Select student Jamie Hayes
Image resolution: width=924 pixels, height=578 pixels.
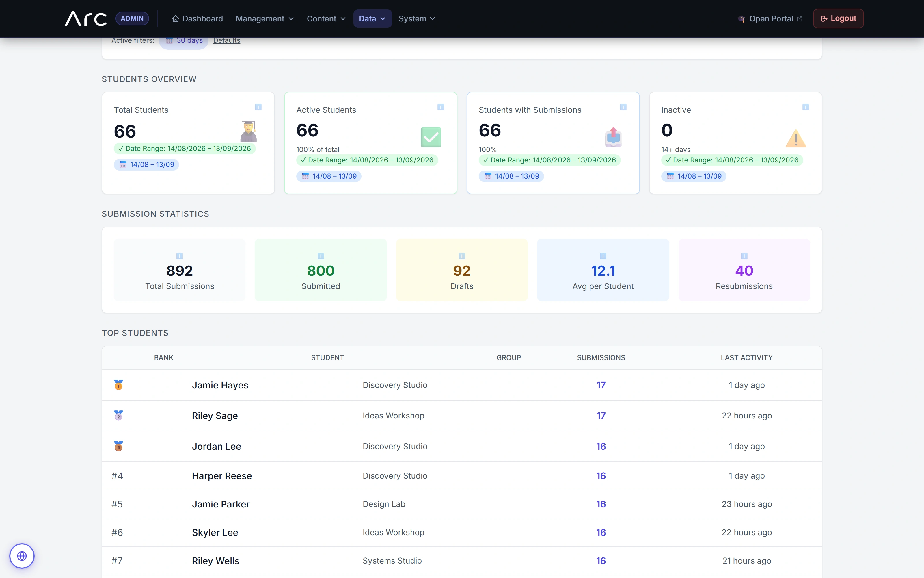tap(220, 385)
